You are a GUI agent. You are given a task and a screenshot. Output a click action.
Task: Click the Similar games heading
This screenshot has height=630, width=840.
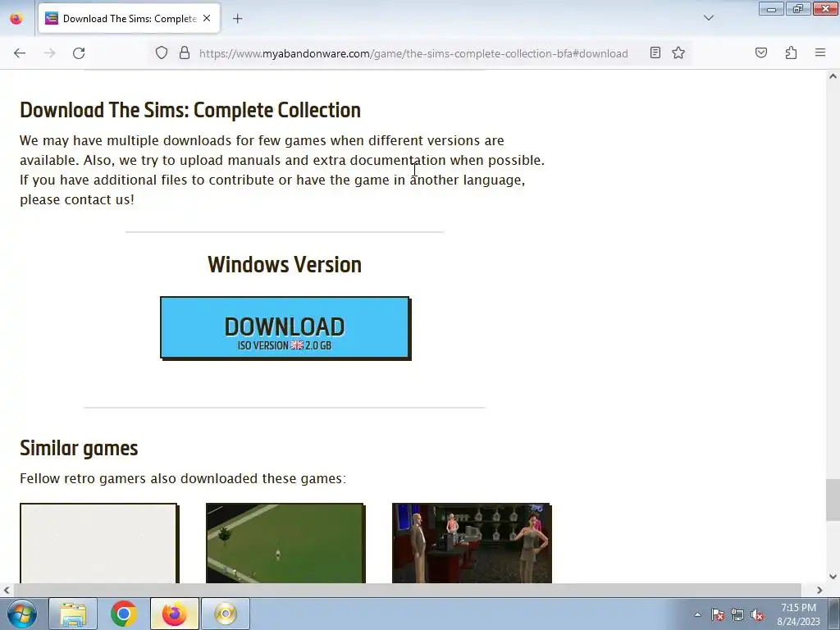[79, 448]
